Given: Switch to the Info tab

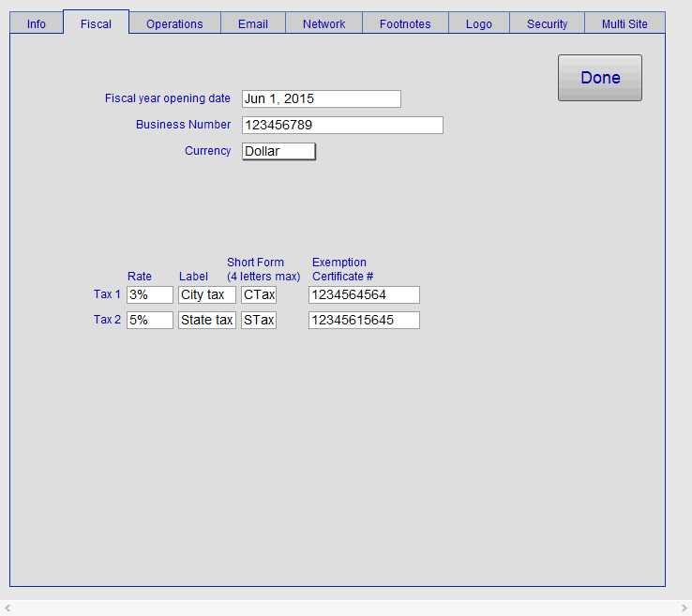Looking at the screenshot, I should click(x=37, y=23).
